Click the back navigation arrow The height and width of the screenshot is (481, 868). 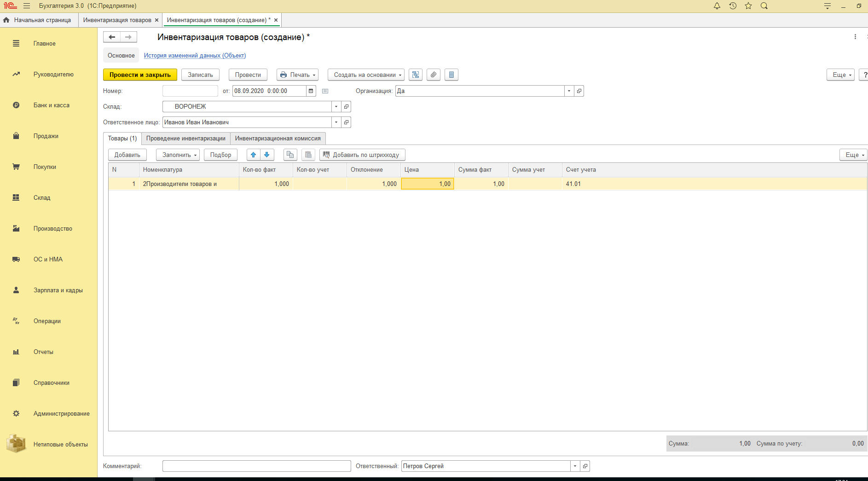click(112, 37)
